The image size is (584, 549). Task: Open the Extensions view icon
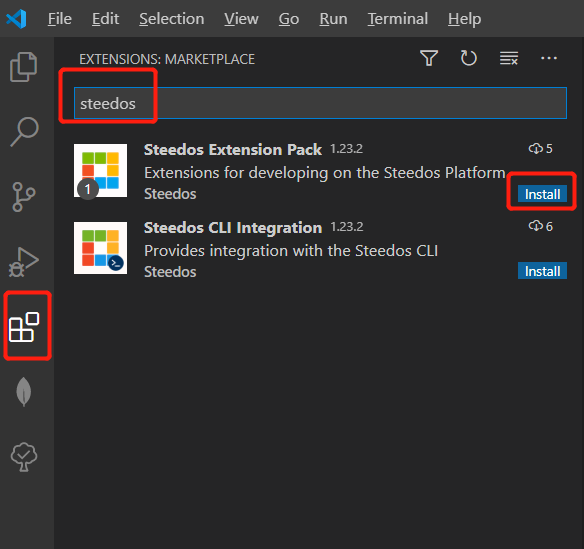click(24, 327)
